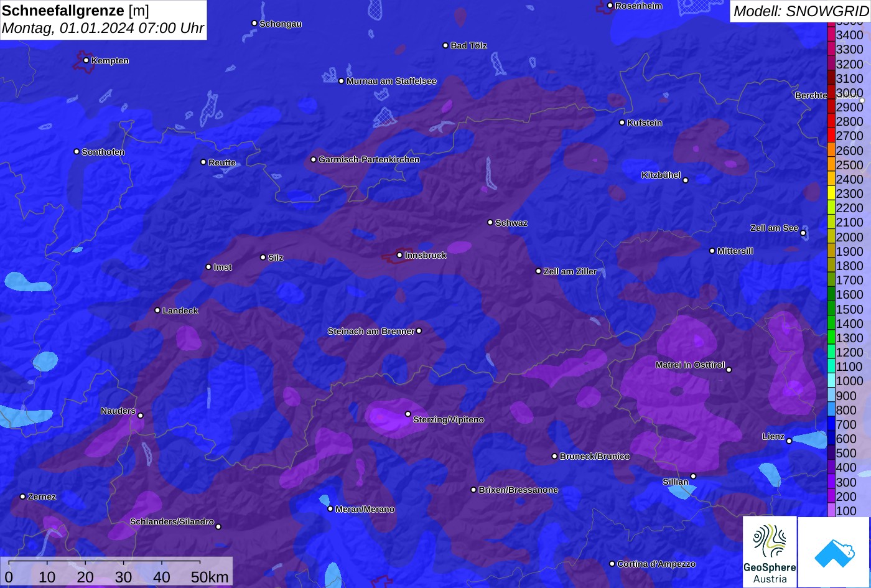Click the GeoSphere Austria logo
The height and width of the screenshot is (588, 871).
[770, 552]
